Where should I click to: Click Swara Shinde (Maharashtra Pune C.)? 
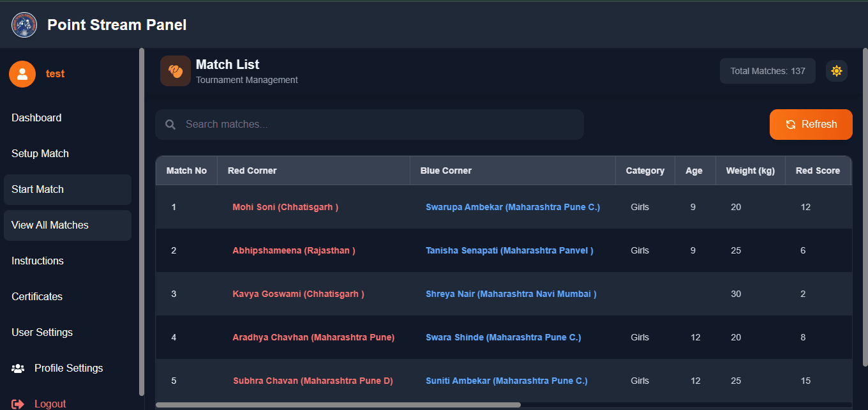(504, 337)
